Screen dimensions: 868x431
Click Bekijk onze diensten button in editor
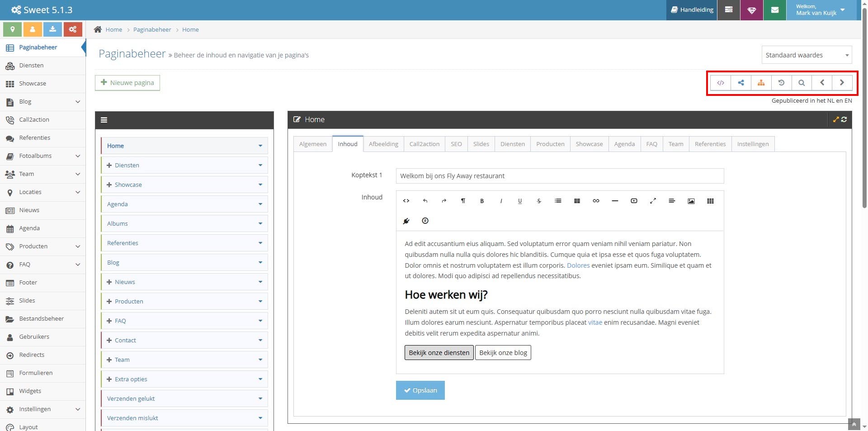point(439,353)
